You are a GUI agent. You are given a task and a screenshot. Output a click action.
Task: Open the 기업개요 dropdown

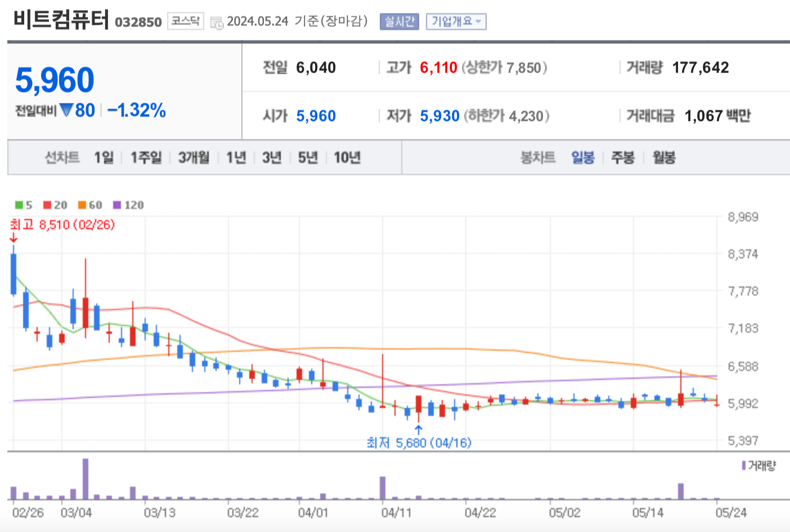tap(456, 21)
